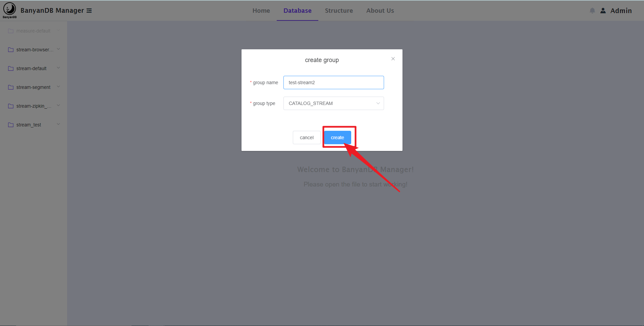Open the About Us tab
Viewport: 644px width, 326px height.
(x=380, y=11)
